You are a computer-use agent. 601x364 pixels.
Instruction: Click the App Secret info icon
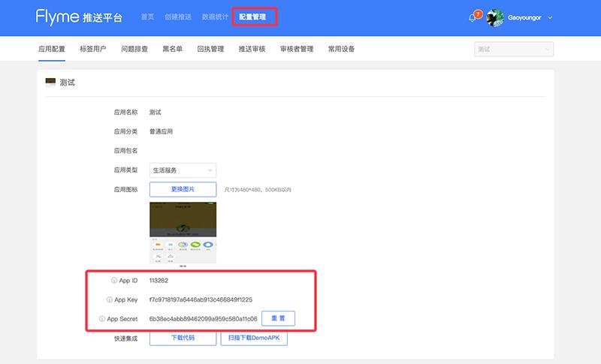102,319
